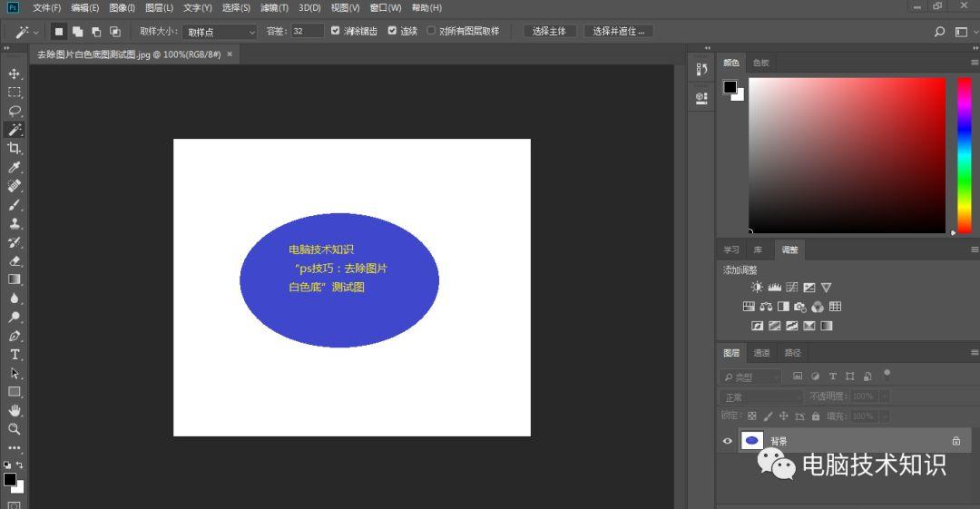Click the Color Balance adjustment icon
The width and height of the screenshot is (980, 509).
tap(766, 307)
